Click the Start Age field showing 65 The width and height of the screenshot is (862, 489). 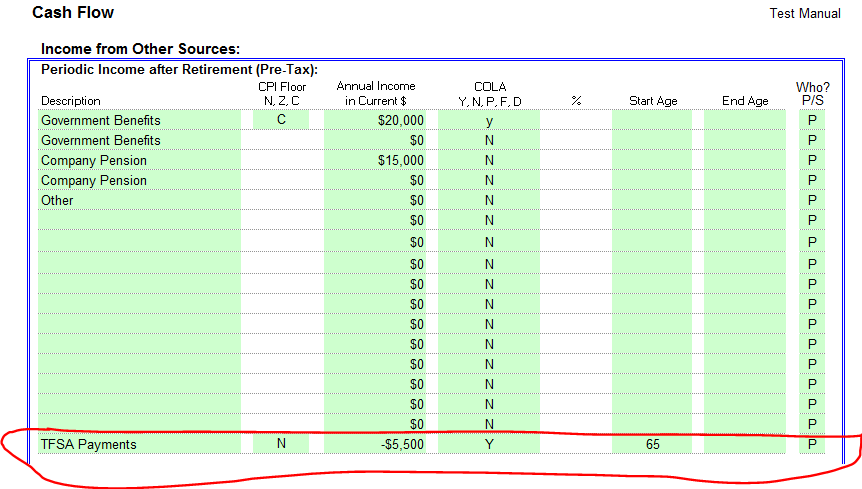click(x=652, y=444)
